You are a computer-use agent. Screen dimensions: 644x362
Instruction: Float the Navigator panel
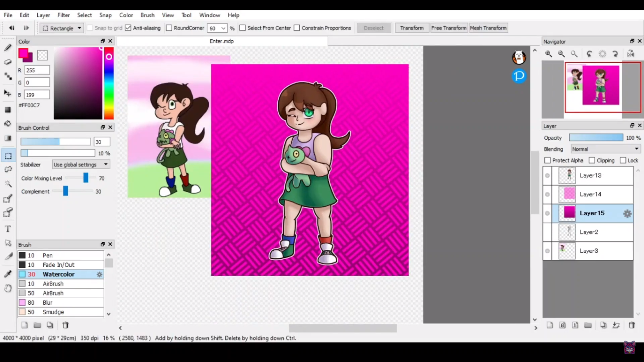point(632,41)
